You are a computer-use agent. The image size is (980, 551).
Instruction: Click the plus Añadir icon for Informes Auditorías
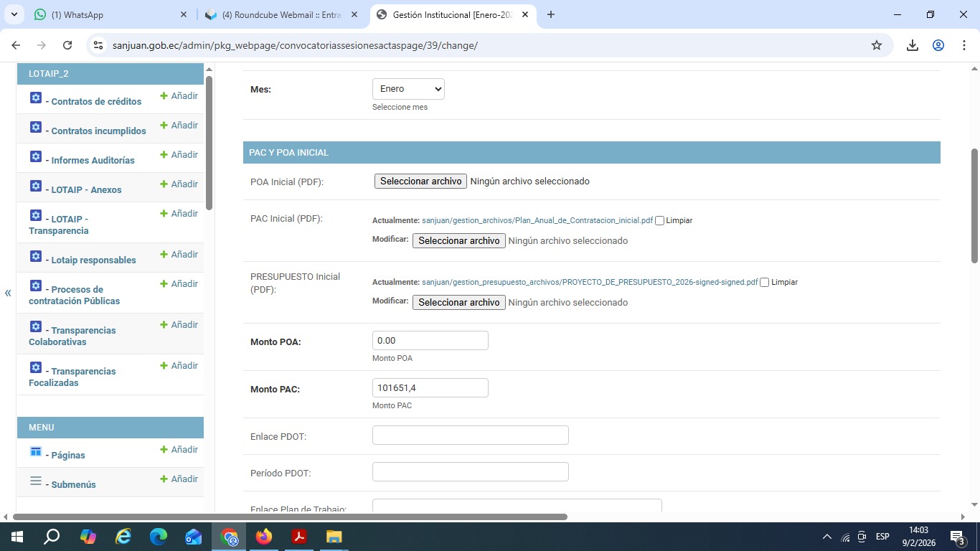coord(164,155)
